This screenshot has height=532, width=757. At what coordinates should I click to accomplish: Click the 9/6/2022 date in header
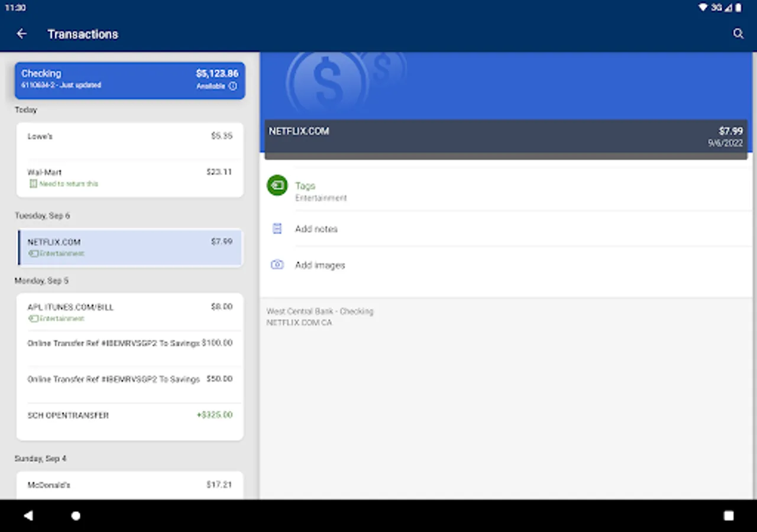pos(725,143)
